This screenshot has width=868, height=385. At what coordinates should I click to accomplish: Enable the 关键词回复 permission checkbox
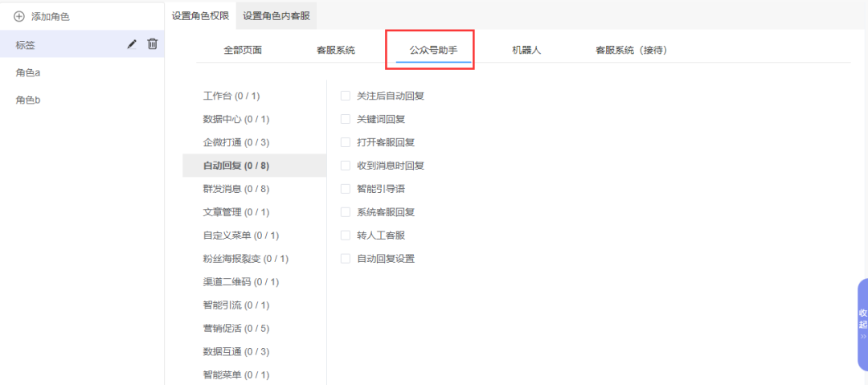pyautogui.click(x=346, y=119)
